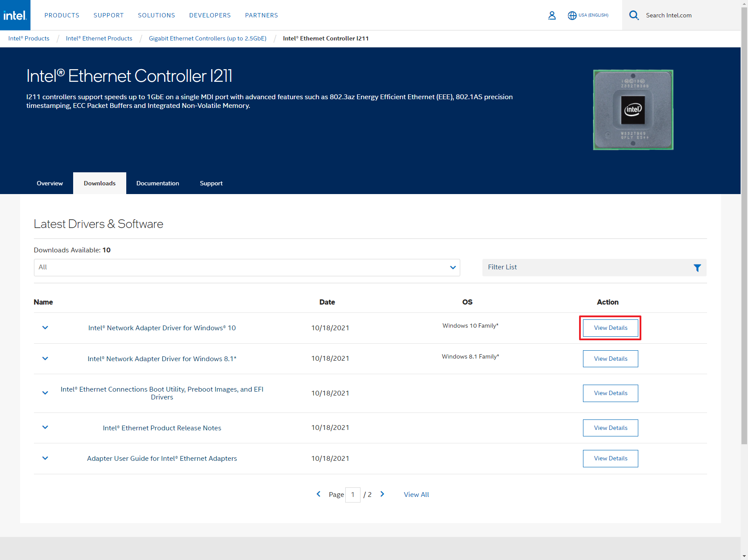Open Ethernet Connections Boot Utility link
Viewport: 748px width, 560px height.
click(162, 393)
